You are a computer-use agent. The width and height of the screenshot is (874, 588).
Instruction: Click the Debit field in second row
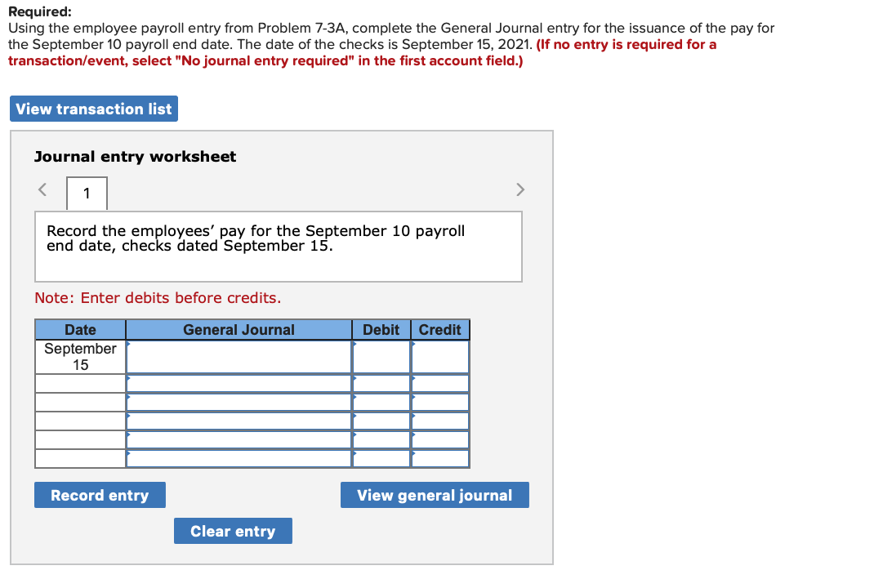[381, 383]
